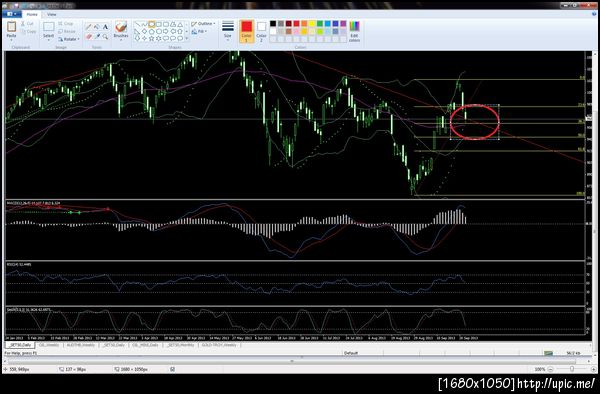The image size is (600, 394).
Task: Choose the Up arrow shape
Action: pos(180,31)
